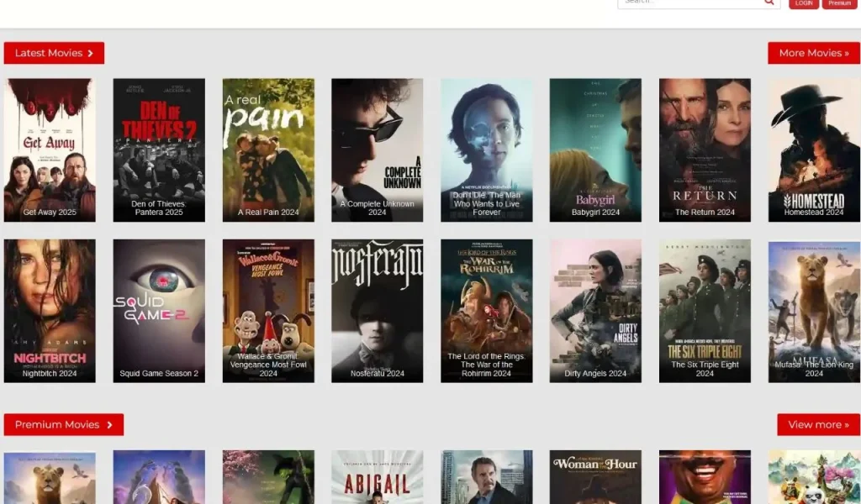Select the Babygirl 2024 poster

(595, 150)
